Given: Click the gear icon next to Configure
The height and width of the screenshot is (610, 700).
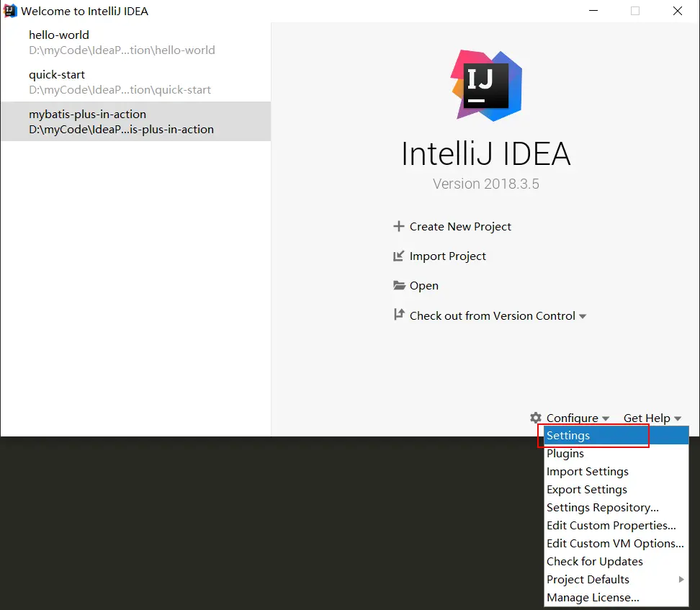Looking at the screenshot, I should coord(536,418).
